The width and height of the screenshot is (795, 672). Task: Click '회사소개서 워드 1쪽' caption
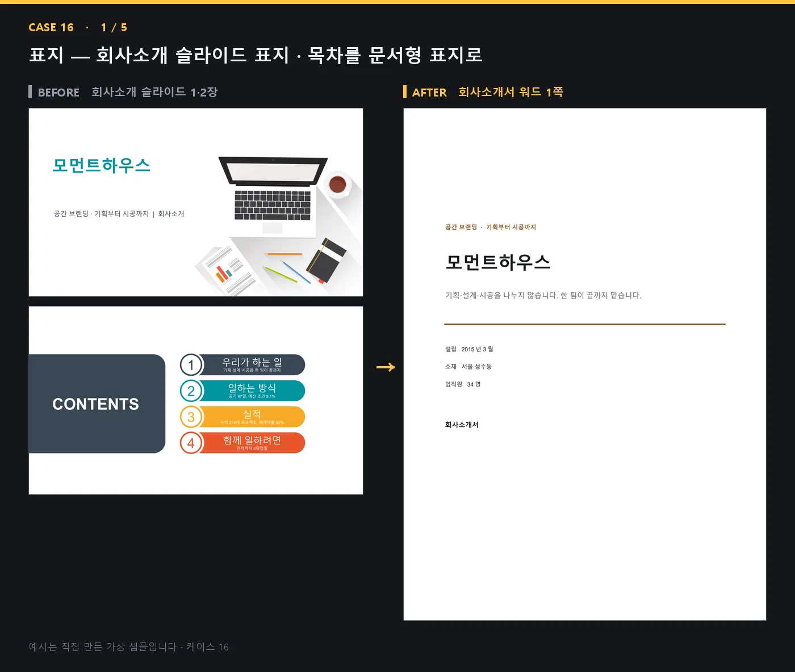point(511,92)
